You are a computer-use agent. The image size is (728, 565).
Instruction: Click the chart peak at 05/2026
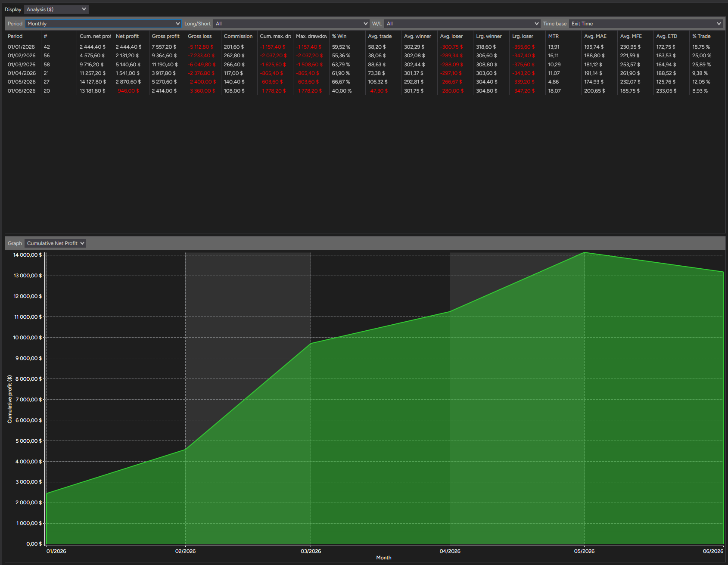[x=584, y=252]
